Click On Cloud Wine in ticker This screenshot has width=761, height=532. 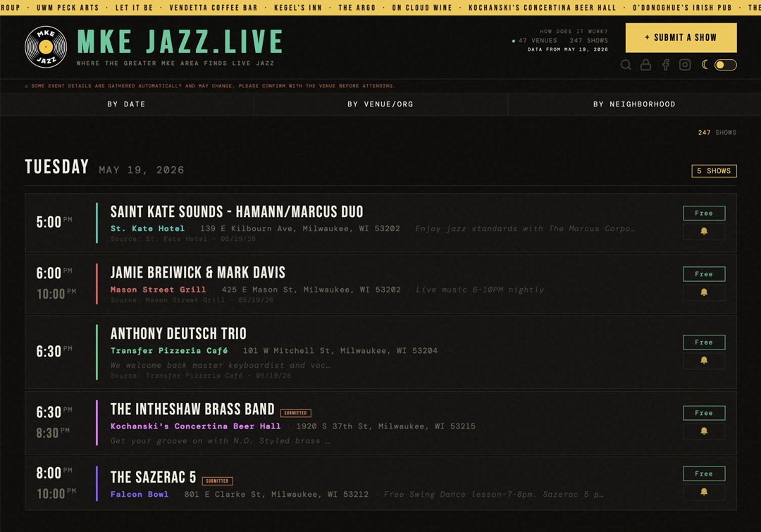pos(422,8)
